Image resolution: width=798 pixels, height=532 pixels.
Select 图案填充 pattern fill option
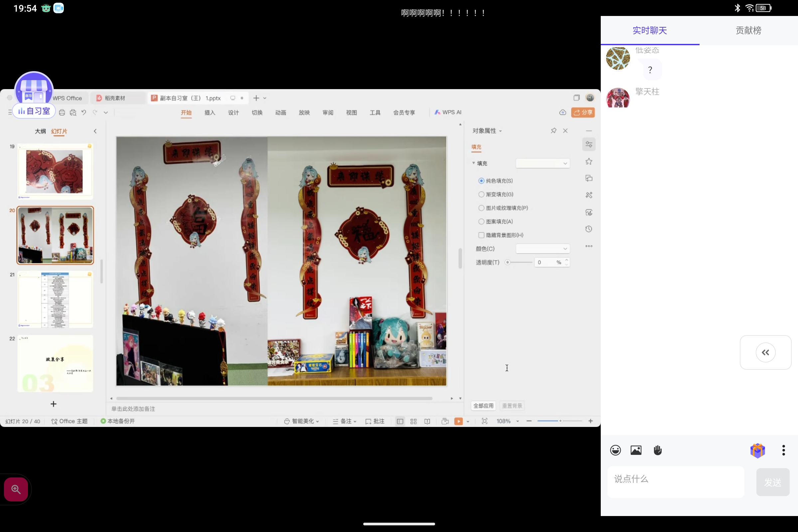[x=496, y=221]
